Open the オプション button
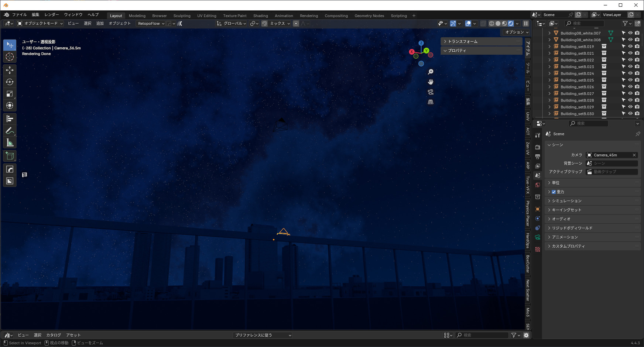Image resolution: width=644 pixels, height=347 pixels. [517, 32]
